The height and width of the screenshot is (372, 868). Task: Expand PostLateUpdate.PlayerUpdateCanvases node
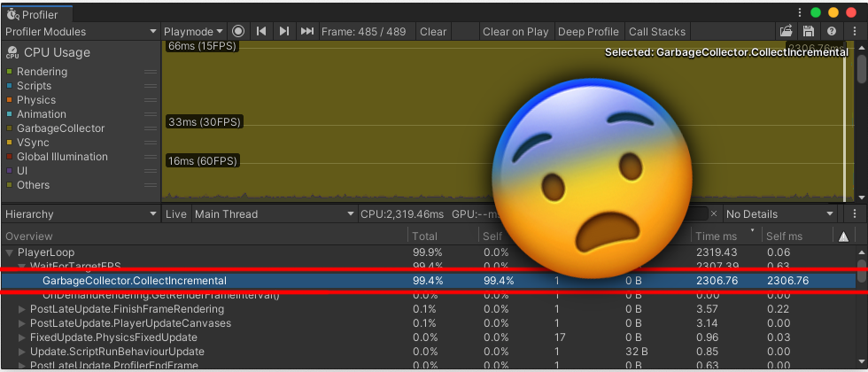[x=22, y=323]
